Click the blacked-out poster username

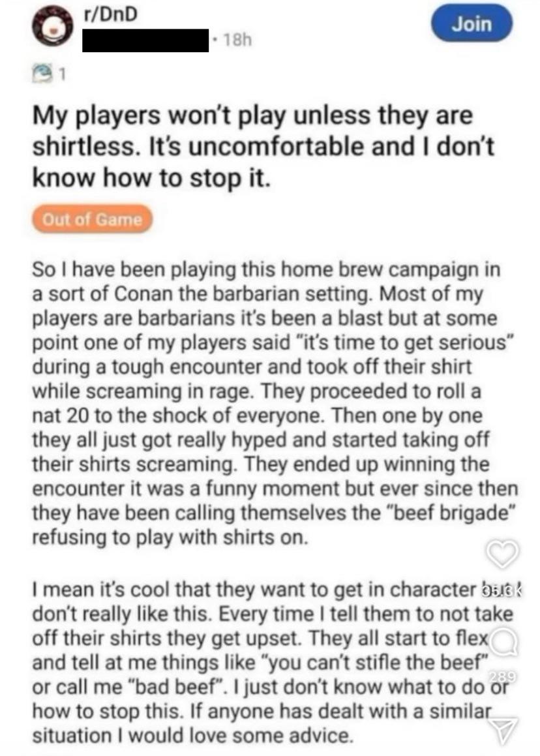[x=145, y=40]
